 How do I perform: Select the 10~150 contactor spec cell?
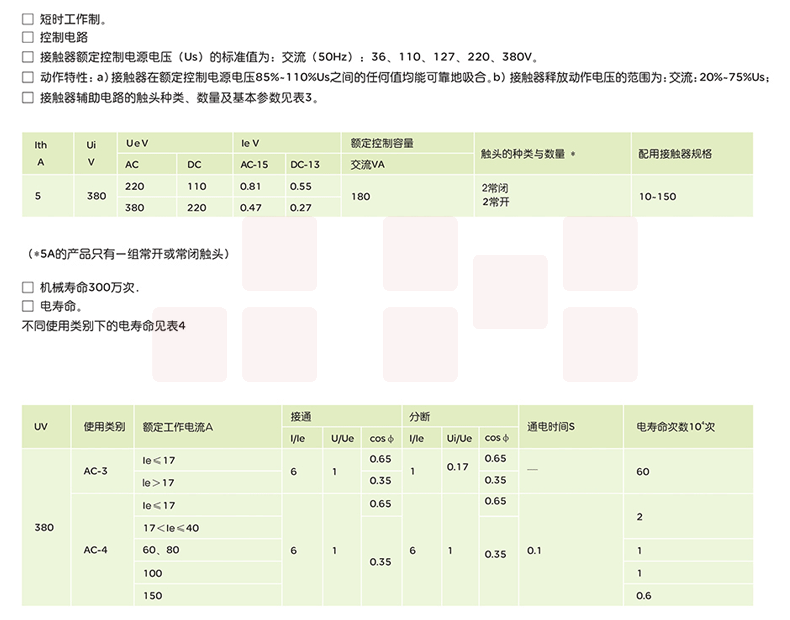[x=657, y=197]
